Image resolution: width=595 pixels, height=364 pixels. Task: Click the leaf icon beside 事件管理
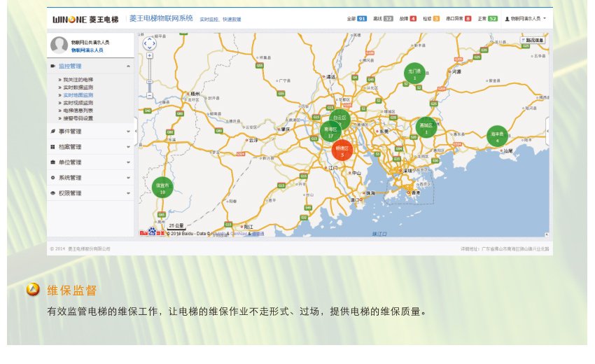pos(52,132)
